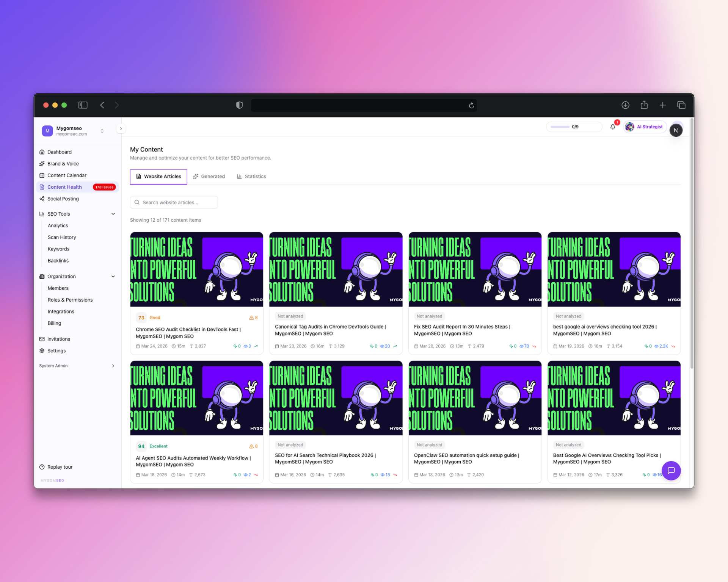Toggle the Safari sidebar icon
Image resolution: width=728 pixels, height=582 pixels.
[x=83, y=105]
